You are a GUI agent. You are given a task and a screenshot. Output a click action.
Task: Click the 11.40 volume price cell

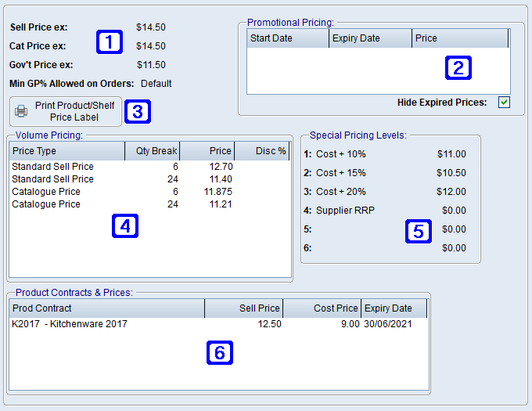[221, 179]
